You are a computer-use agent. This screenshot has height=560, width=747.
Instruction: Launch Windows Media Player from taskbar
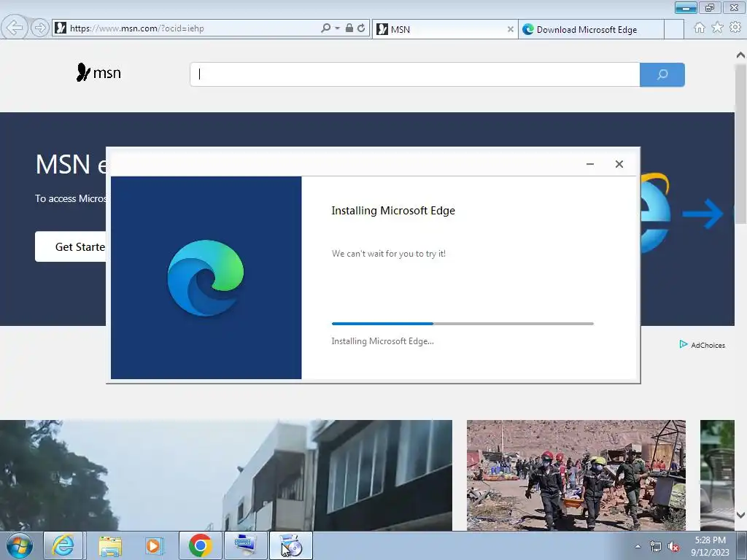pos(155,545)
